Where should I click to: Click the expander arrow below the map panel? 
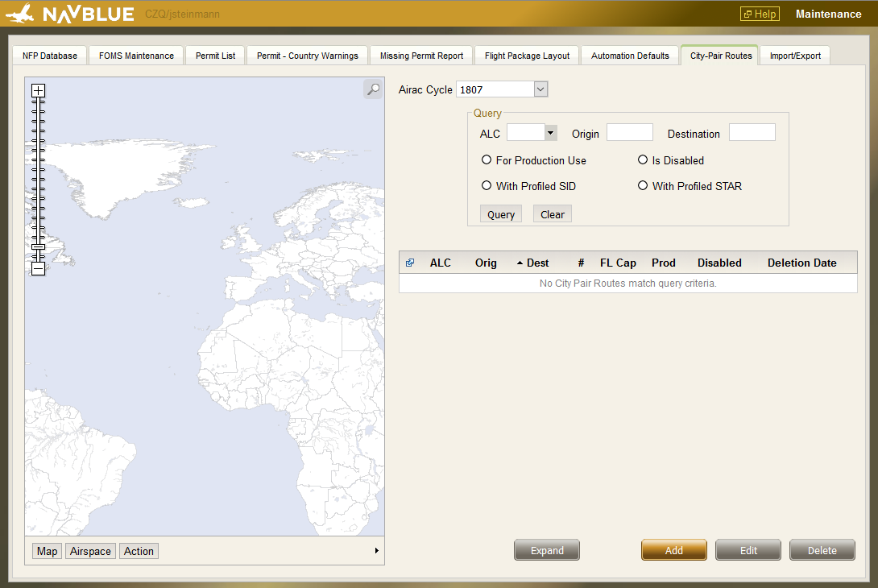(376, 551)
